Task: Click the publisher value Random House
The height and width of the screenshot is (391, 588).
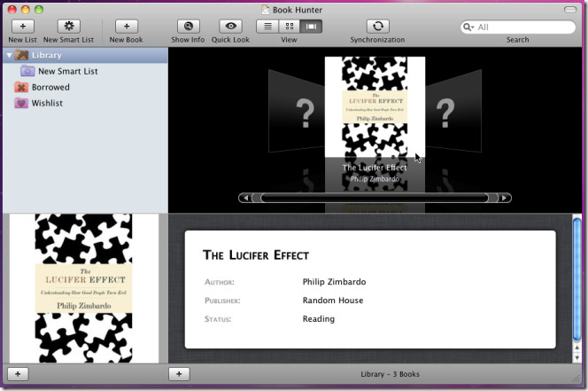Action: pyautogui.click(x=333, y=300)
